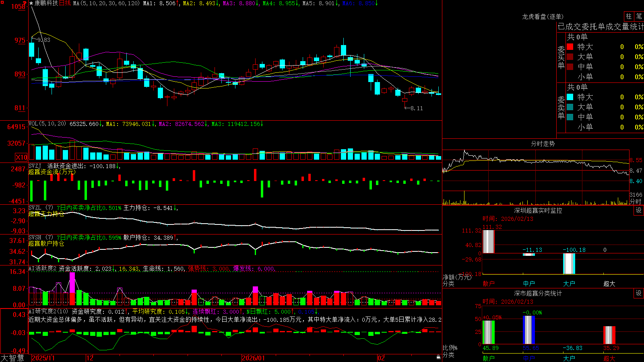644x362 pixels.
Task: Select the 02 month timeline marker
Action: pos(381,358)
